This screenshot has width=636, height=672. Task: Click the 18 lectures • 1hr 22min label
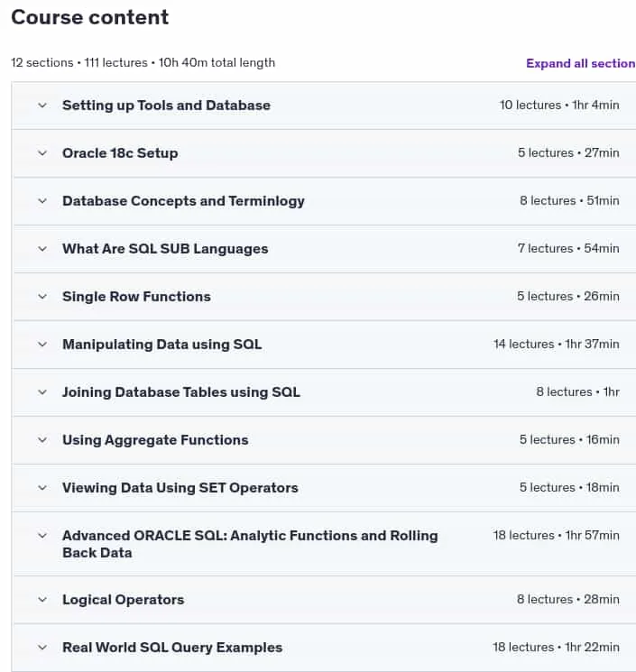tap(556, 647)
